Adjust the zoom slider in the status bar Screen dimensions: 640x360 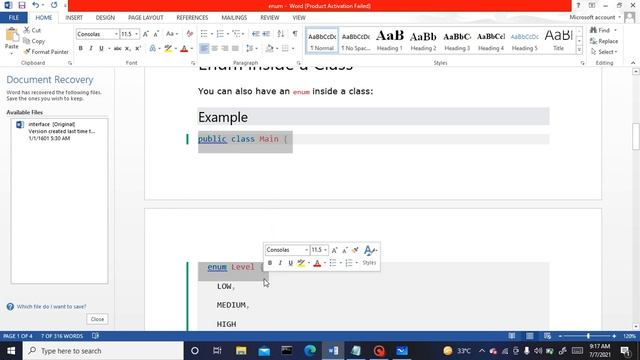pos(588,336)
